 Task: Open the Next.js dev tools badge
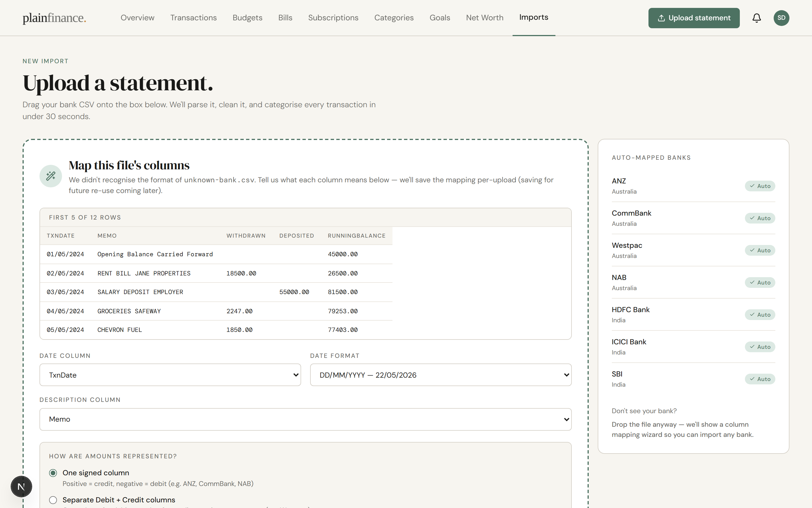point(21,486)
